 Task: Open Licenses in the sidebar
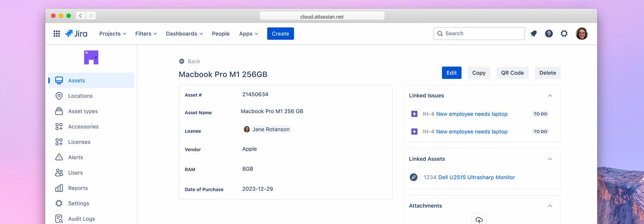pos(91,142)
